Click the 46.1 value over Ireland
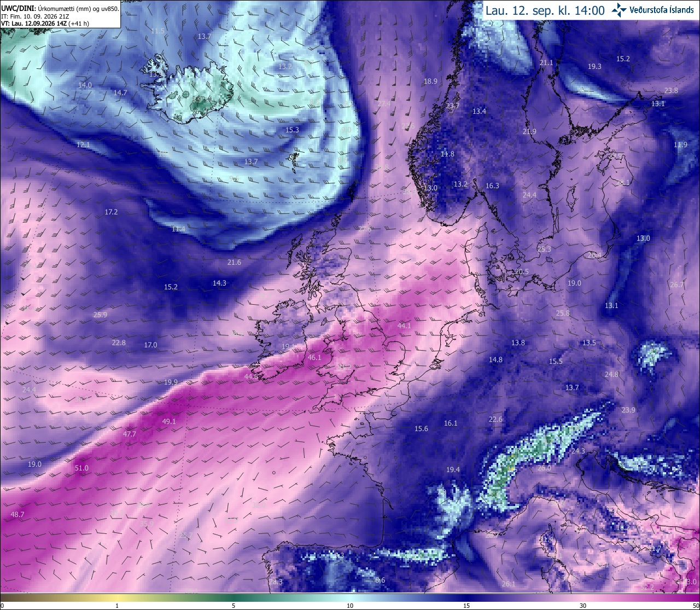This screenshot has height=610, width=700. click(x=314, y=358)
